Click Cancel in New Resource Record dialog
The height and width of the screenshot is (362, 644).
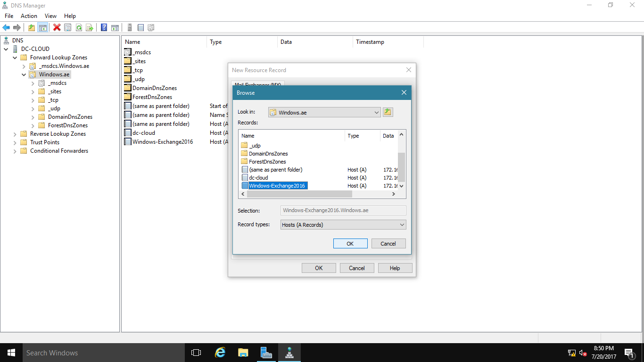357,268
